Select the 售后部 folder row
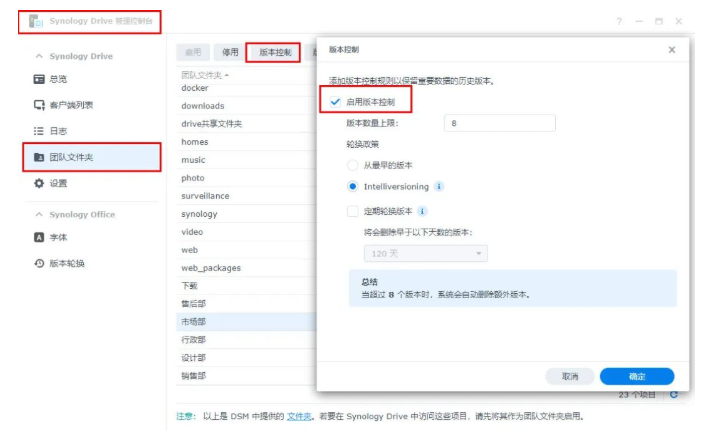This screenshot has height=445, width=724. point(246,304)
